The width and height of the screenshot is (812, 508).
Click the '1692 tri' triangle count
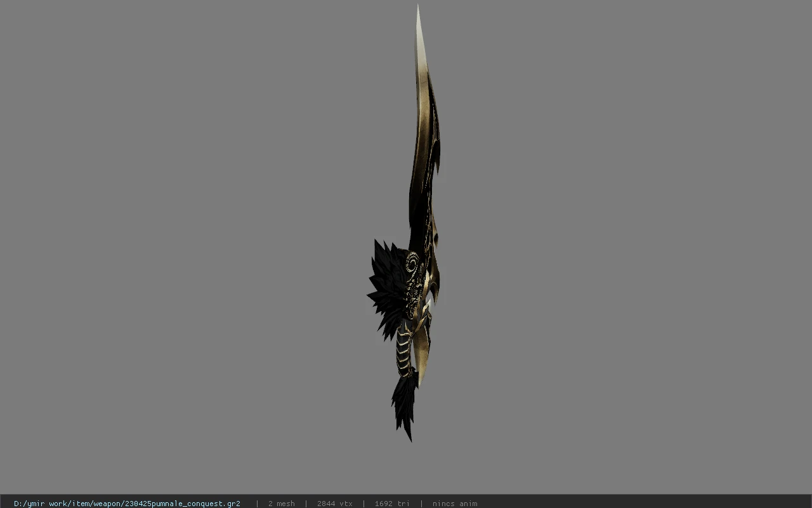(392, 504)
